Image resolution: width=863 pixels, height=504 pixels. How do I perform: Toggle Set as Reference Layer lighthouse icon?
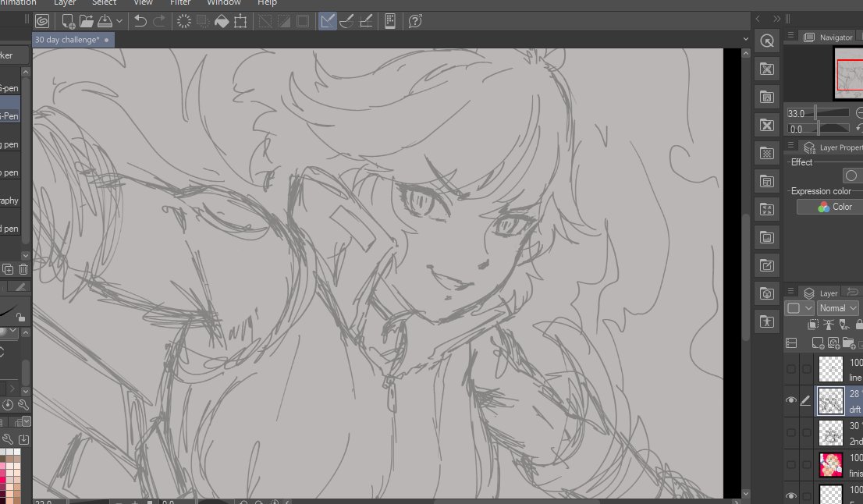(828, 325)
